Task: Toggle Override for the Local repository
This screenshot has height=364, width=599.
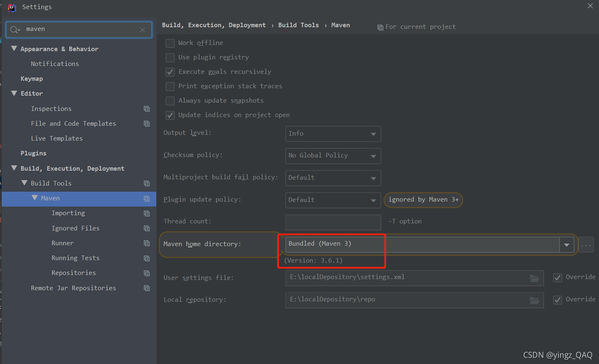Action: 557,300
